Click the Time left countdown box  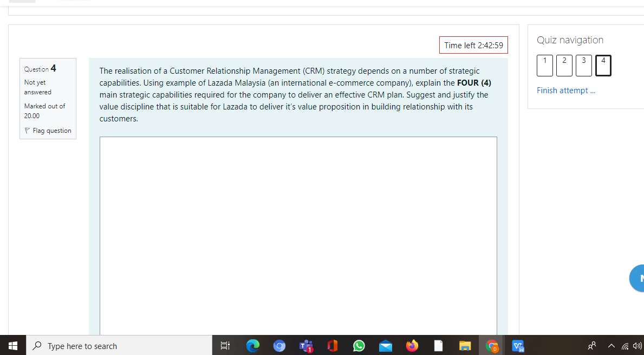pyautogui.click(x=473, y=45)
